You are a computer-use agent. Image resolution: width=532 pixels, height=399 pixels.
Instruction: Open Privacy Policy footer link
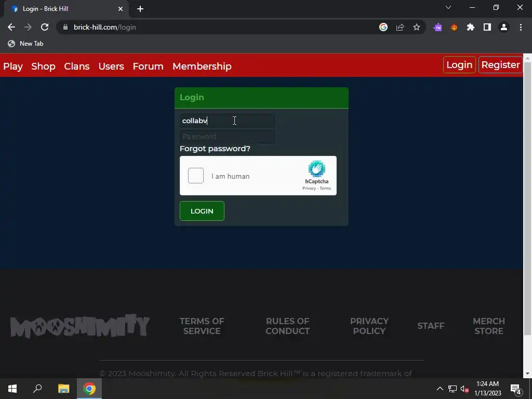coord(369,326)
